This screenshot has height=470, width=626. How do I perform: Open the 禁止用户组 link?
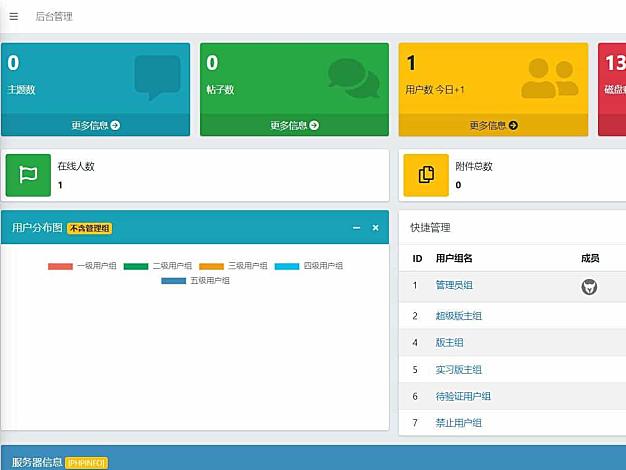459,423
